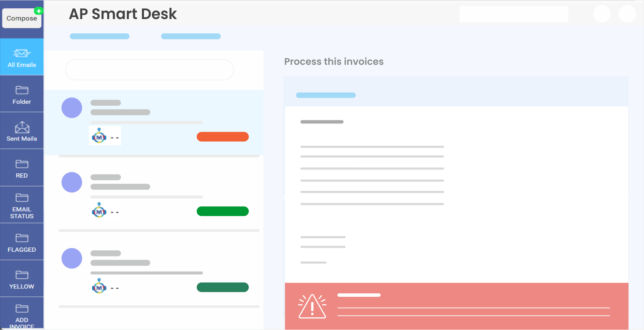
Task: Open the All Emails envelope icon
Action: (x=22, y=53)
